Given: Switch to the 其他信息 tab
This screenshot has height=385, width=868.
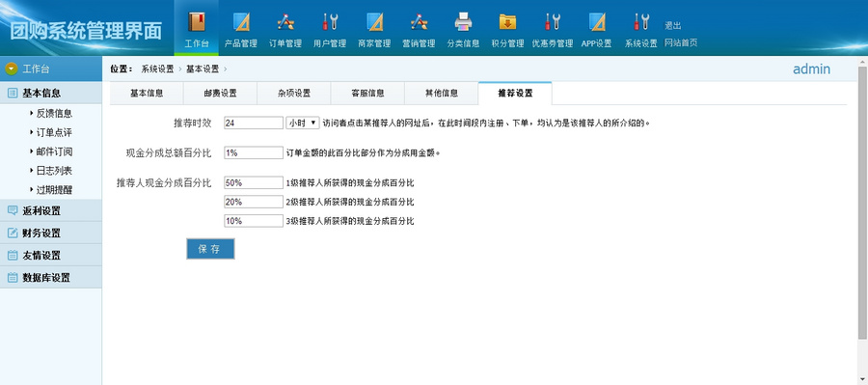Looking at the screenshot, I should pos(441,93).
